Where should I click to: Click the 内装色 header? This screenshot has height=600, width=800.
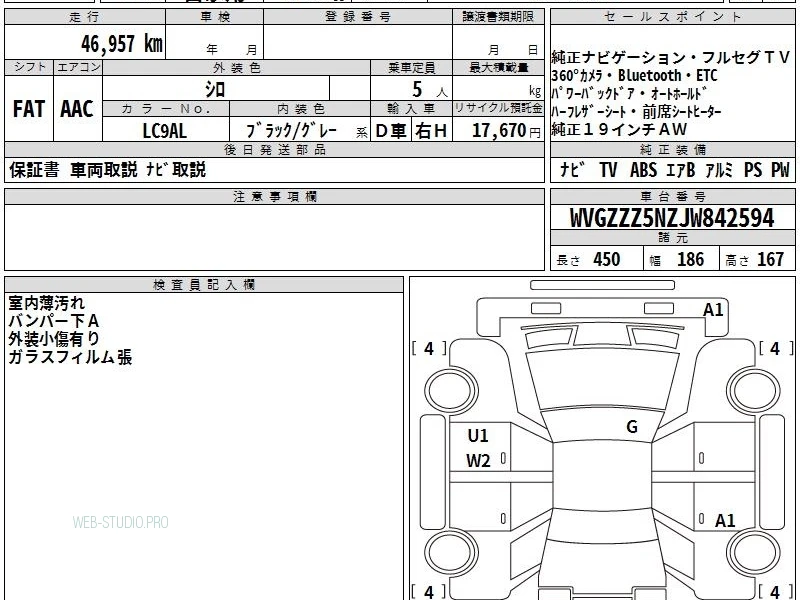point(301,109)
